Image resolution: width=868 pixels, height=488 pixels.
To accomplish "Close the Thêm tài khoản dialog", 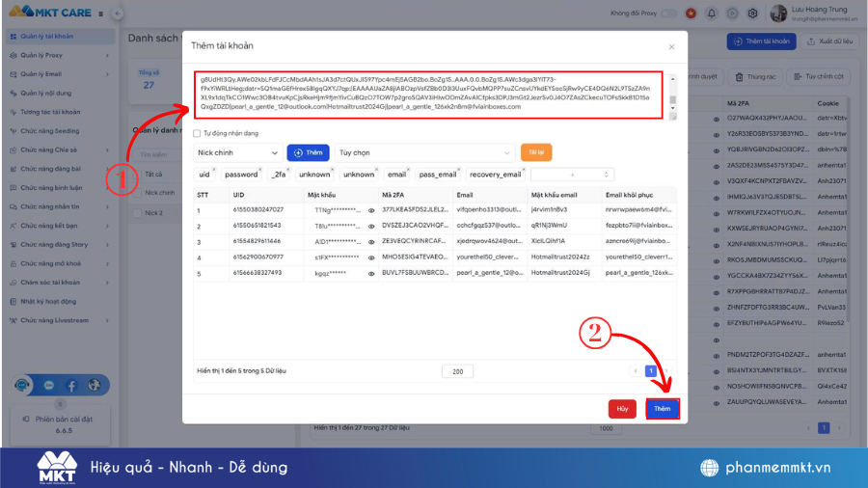I will point(671,47).
